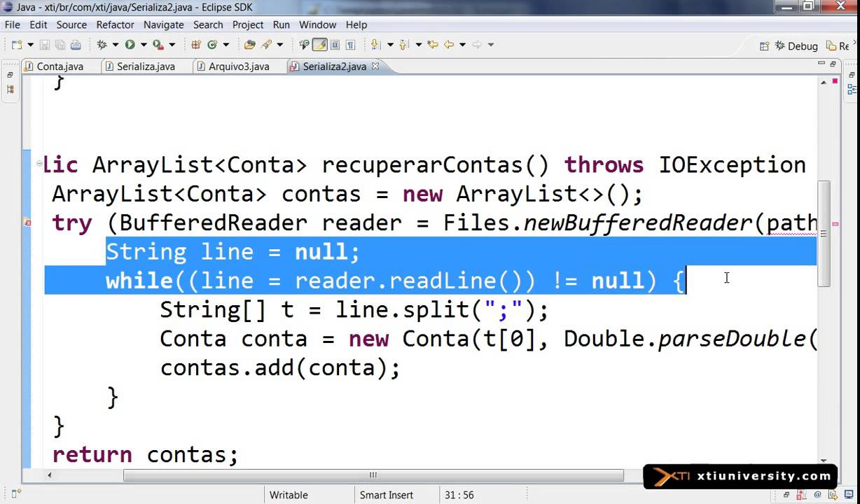Click the Next Annotation icon

[x=375, y=45]
